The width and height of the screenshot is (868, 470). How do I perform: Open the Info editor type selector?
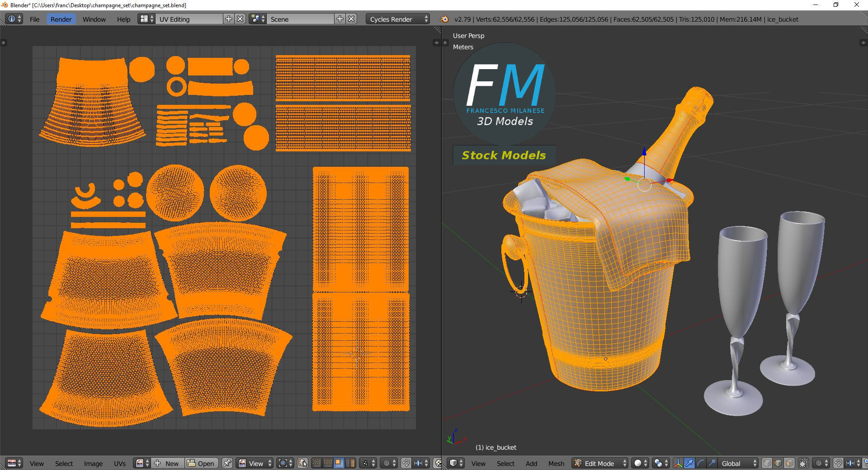pyautogui.click(x=14, y=19)
